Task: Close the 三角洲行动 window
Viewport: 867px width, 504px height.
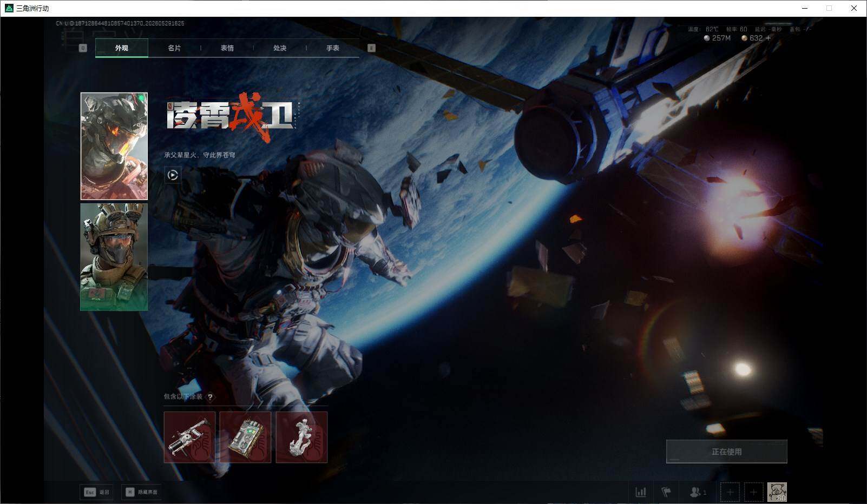Action: point(854,8)
